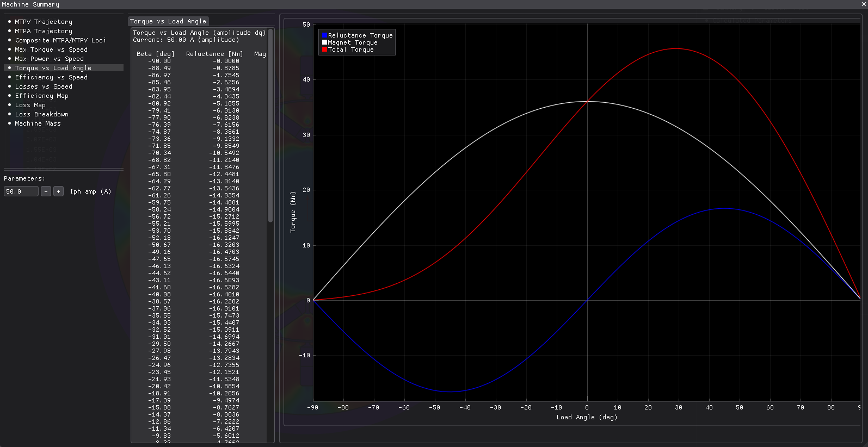Click the Parameters: label
The height and width of the screenshot is (447, 868).
24,178
